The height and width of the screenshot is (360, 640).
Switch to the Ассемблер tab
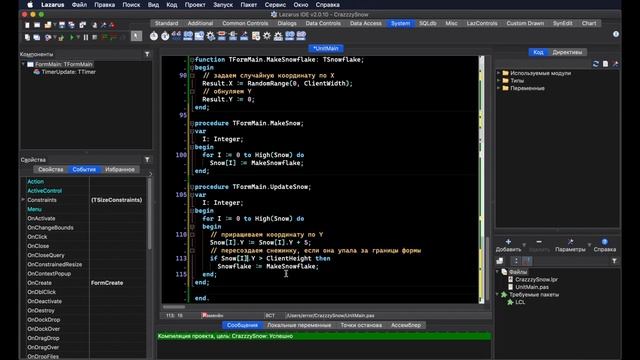[x=406, y=325]
